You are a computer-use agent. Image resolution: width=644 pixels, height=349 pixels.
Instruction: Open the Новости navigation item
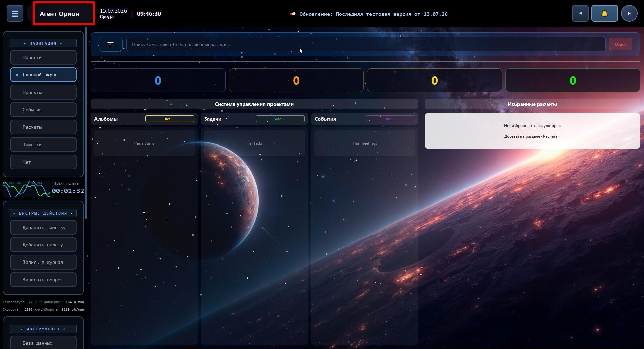click(x=43, y=57)
